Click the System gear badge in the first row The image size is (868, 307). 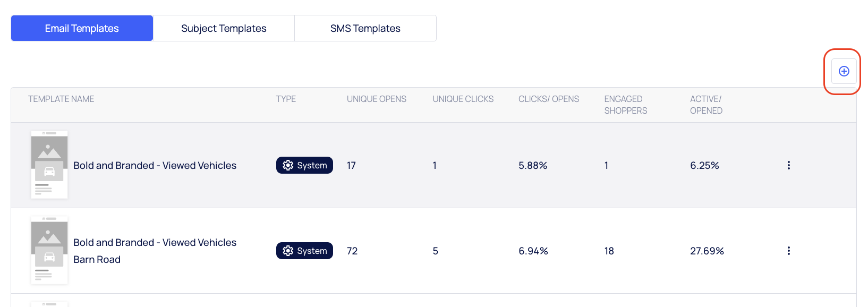(x=304, y=165)
